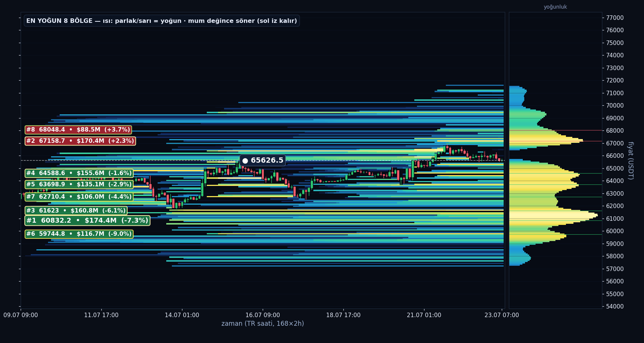Image resolution: width=644 pixels, height=343 pixels.
Task: Click the #5 63698.9 zone label
Action: [79, 184]
